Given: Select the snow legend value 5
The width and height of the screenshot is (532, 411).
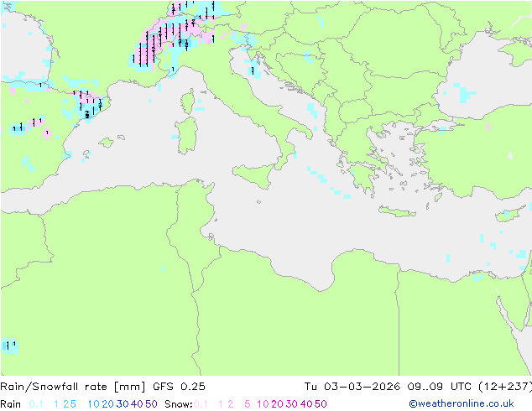Looking at the screenshot, I should [248, 404].
